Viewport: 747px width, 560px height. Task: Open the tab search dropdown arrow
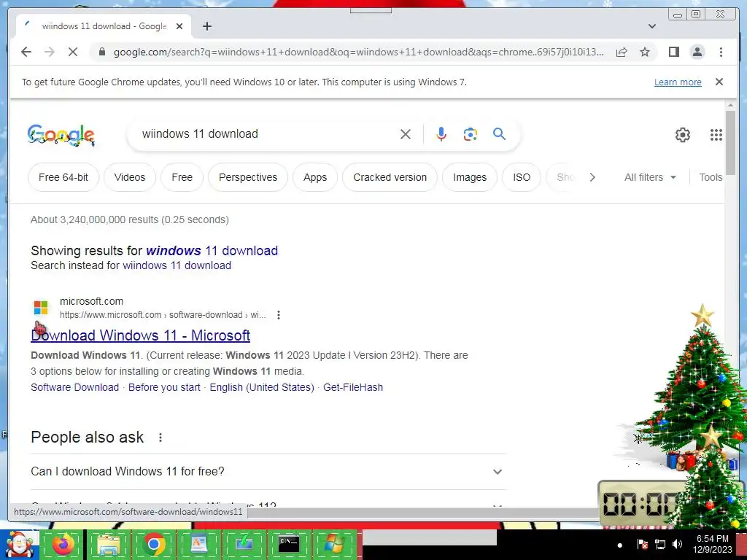click(652, 26)
